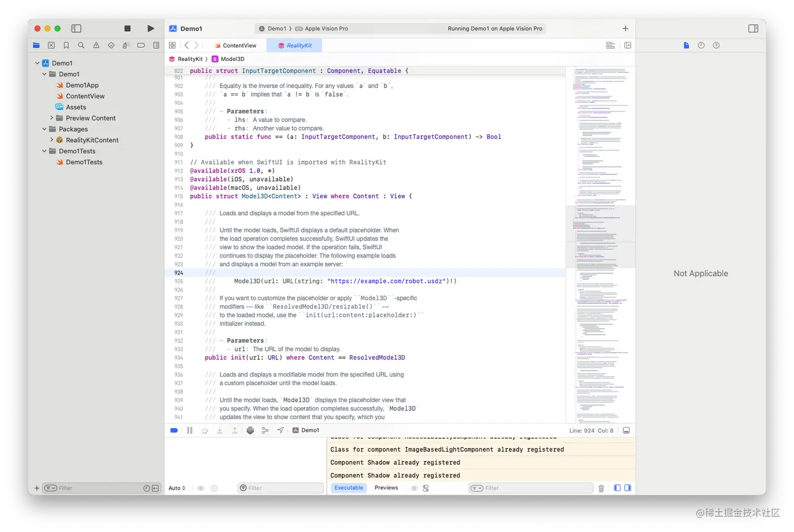Open Debug Memory Graph
This screenshot has width=794, height=532.
pyautogui.click(x=265, y=430)
